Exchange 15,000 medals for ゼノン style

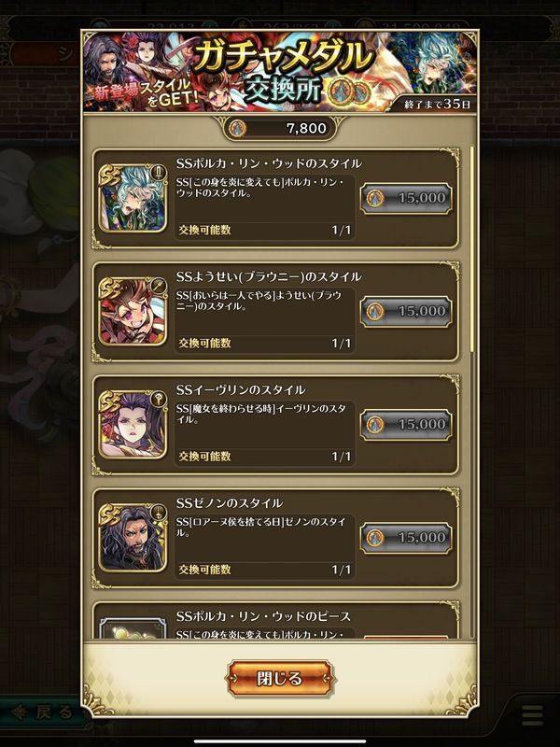click(406, 538)
